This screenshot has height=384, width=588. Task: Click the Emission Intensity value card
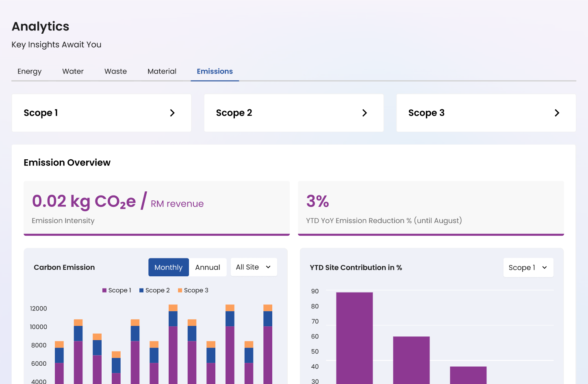(x=156, y=208)
